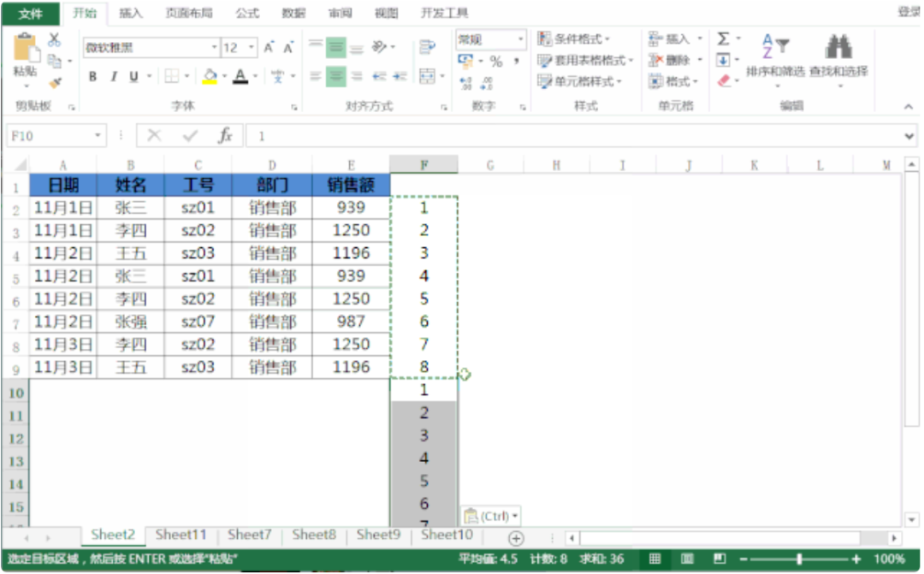Open the number format dropdown (常规)
This screenshot has height=574, width=924.
point(520,39)
